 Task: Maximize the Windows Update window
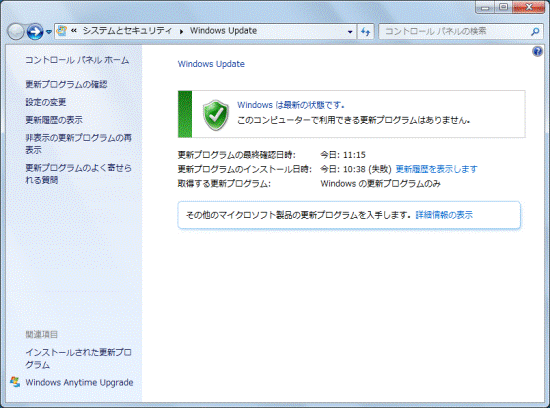[x=503, y=7]
